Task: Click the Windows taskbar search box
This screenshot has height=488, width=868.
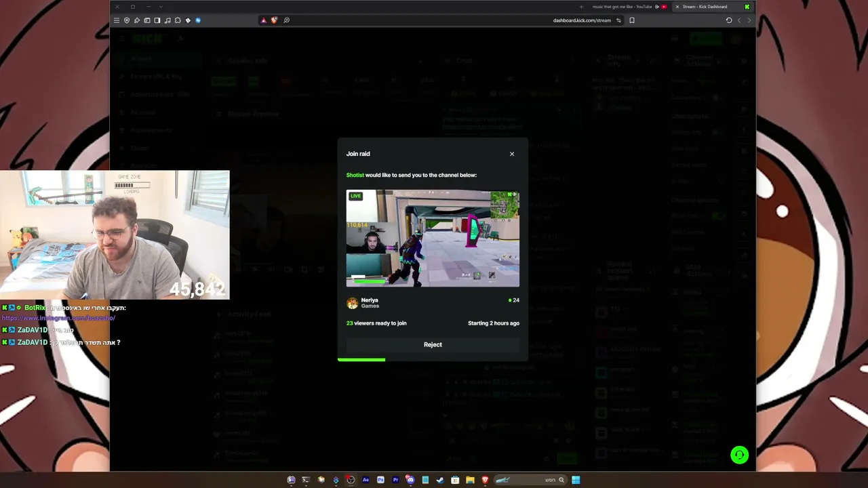Action: tap(530, 480)
